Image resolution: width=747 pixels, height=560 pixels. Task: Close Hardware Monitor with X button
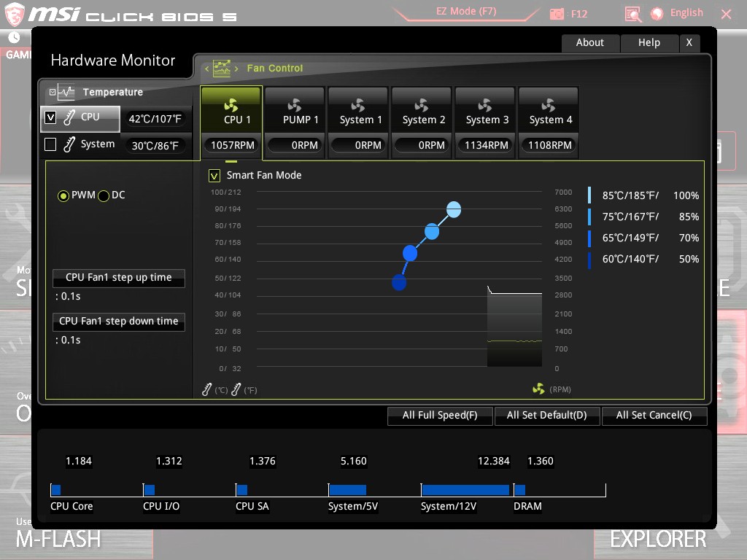689,43
